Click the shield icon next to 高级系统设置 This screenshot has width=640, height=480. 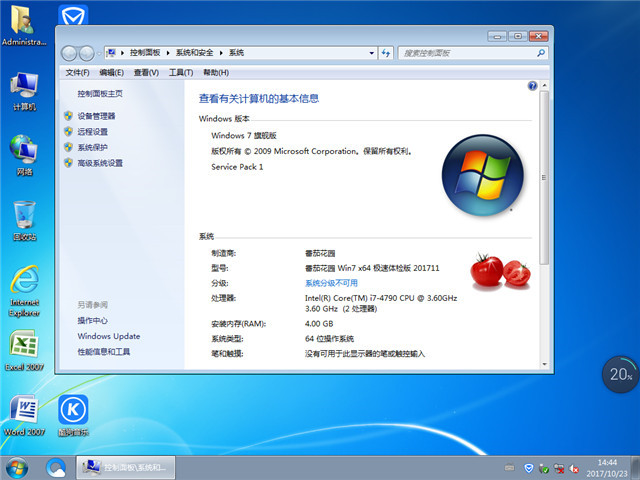tap(69, 163)
